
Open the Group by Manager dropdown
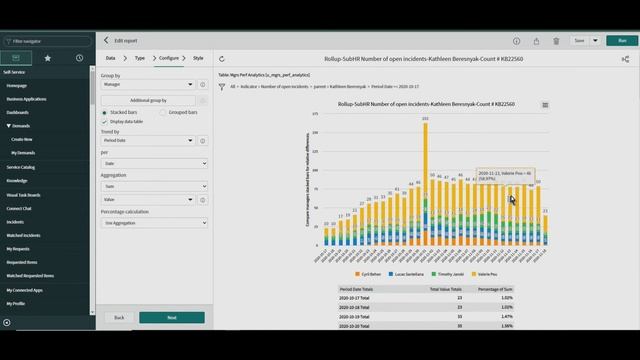pos(148,84)
